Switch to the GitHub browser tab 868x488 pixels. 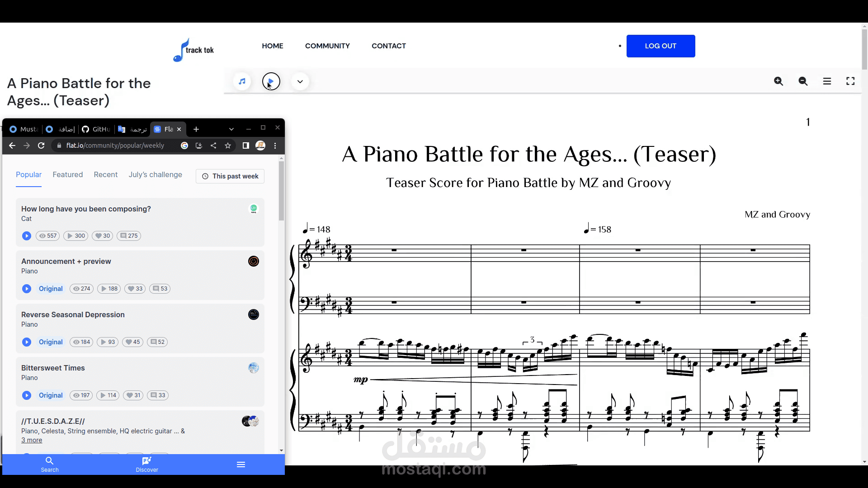click(x=96, y=129)
